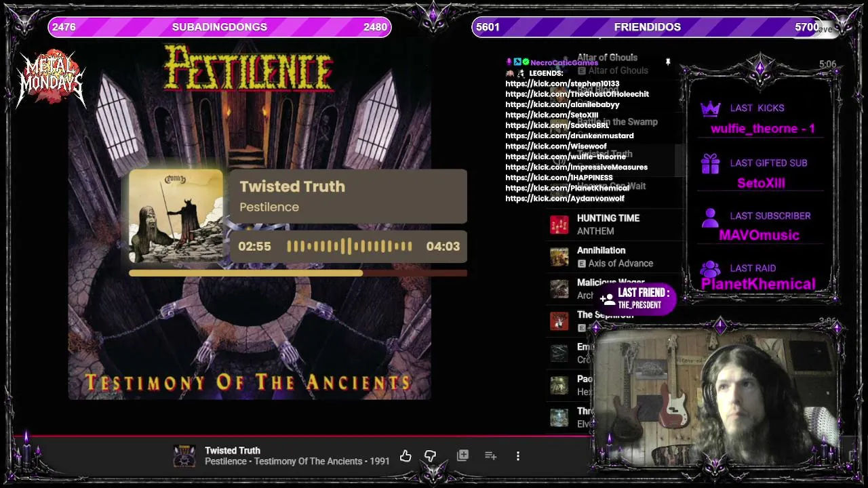Click the 2476 sub count value
Image resolution: width=868 pixels, height=488 pixels.
tap(64, 27)
